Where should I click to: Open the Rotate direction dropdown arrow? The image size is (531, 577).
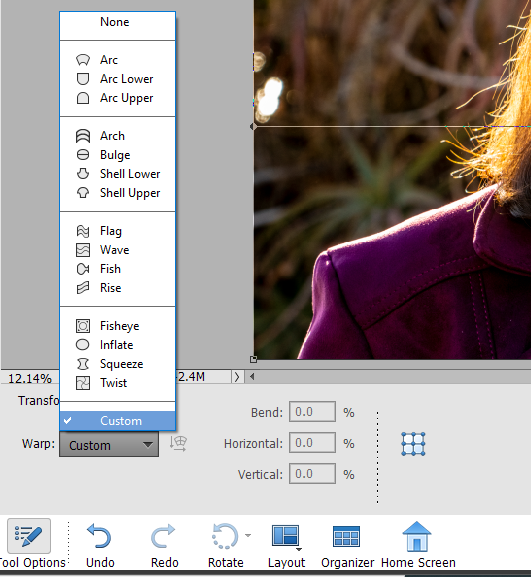click(x=248, y=535)
